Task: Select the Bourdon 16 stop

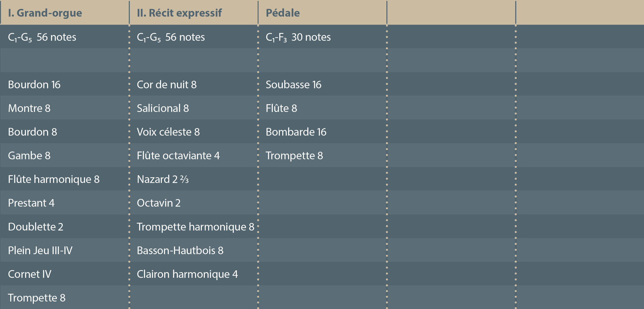Action: 34,85
